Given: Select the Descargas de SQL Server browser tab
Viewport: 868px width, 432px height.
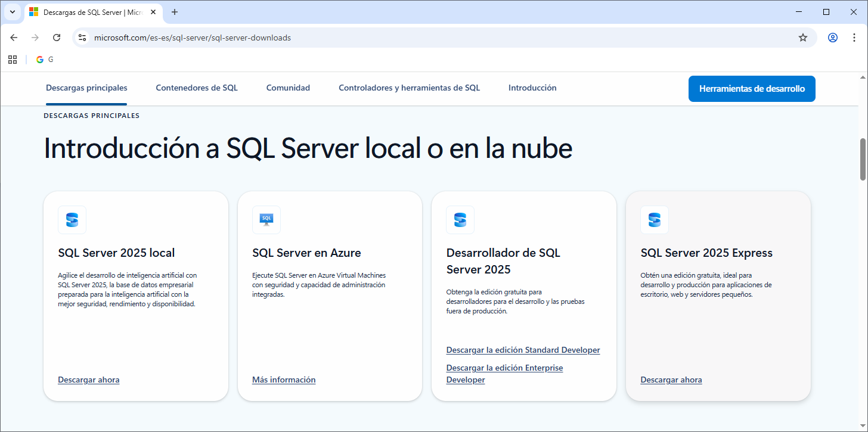Looking at the screenshot, I should [94, 12].
